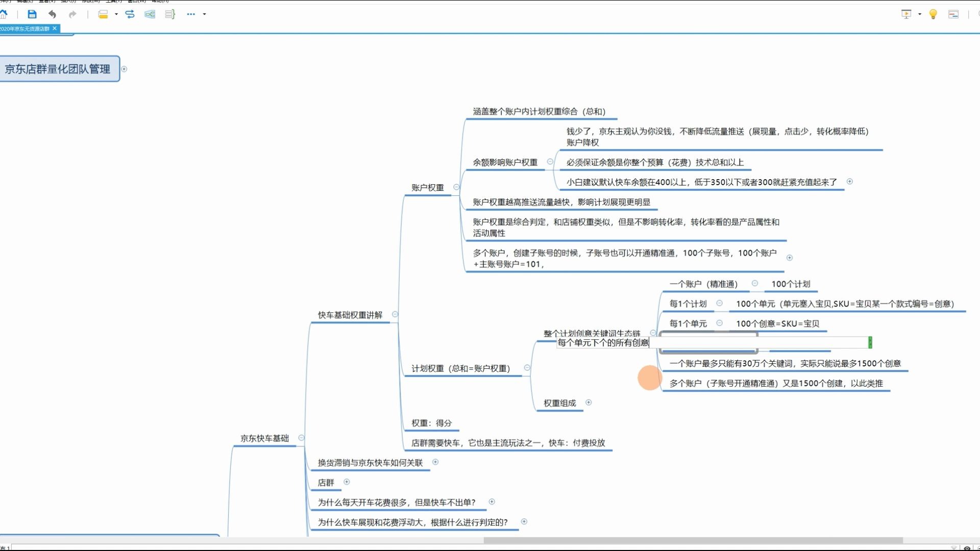The height and width of the screenshot is (551, 980).
Task: Expand the 多个账户，创建子账号 subtopics
Action: 790,258
